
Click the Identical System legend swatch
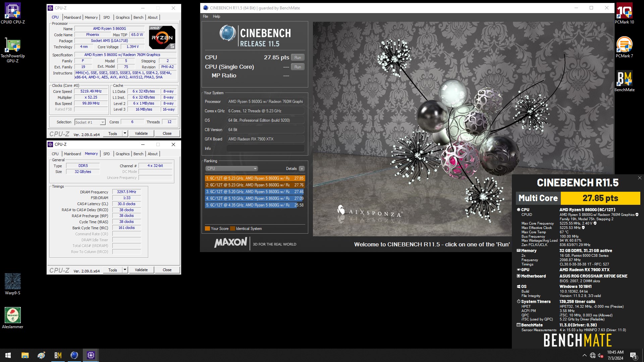[232, 229]
